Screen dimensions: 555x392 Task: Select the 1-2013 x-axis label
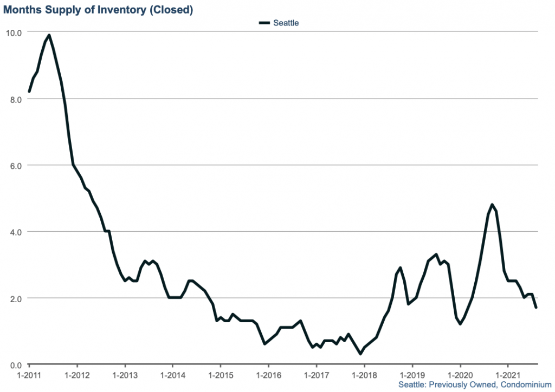click(125, 375)
